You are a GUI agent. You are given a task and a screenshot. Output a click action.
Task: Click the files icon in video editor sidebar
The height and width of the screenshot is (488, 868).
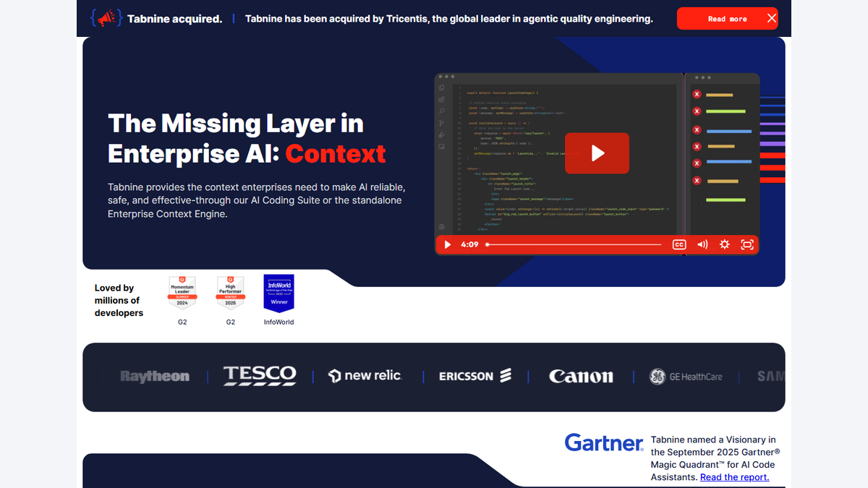coord(441,88)
